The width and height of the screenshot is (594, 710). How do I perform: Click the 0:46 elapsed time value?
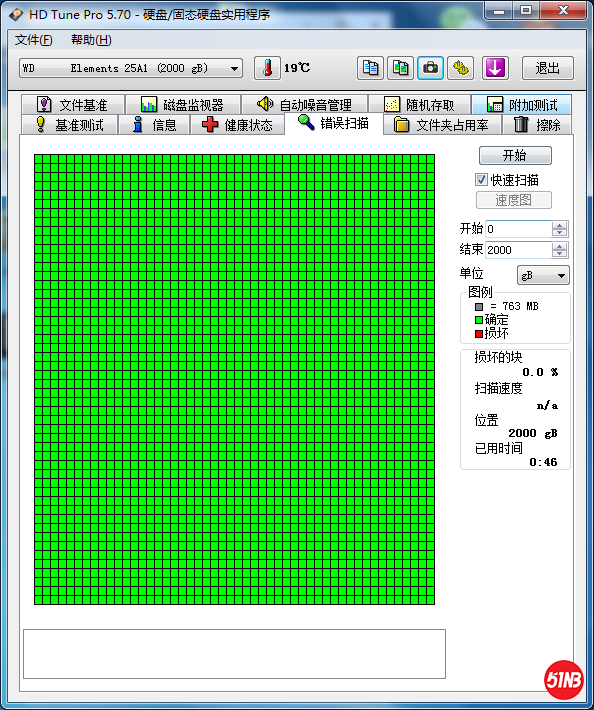point(543,462)
